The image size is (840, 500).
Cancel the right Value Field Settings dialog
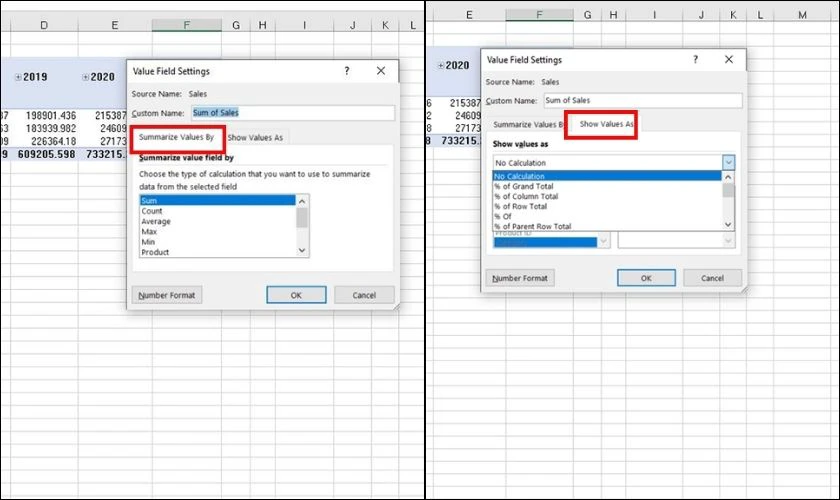point(712,278)
